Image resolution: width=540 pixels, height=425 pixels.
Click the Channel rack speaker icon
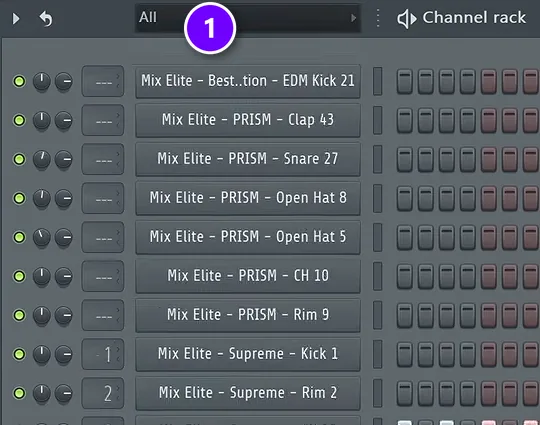407,19
